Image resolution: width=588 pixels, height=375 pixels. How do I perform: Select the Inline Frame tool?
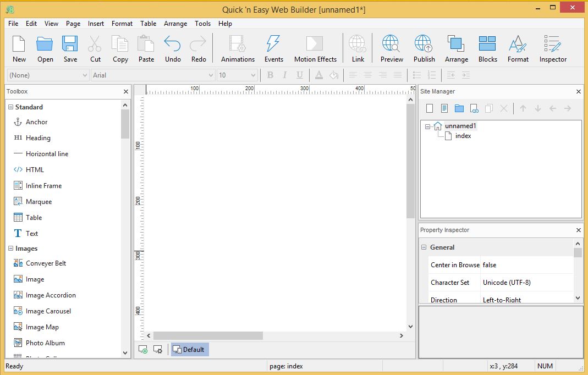pyautogui.click(x=37, y=186)
